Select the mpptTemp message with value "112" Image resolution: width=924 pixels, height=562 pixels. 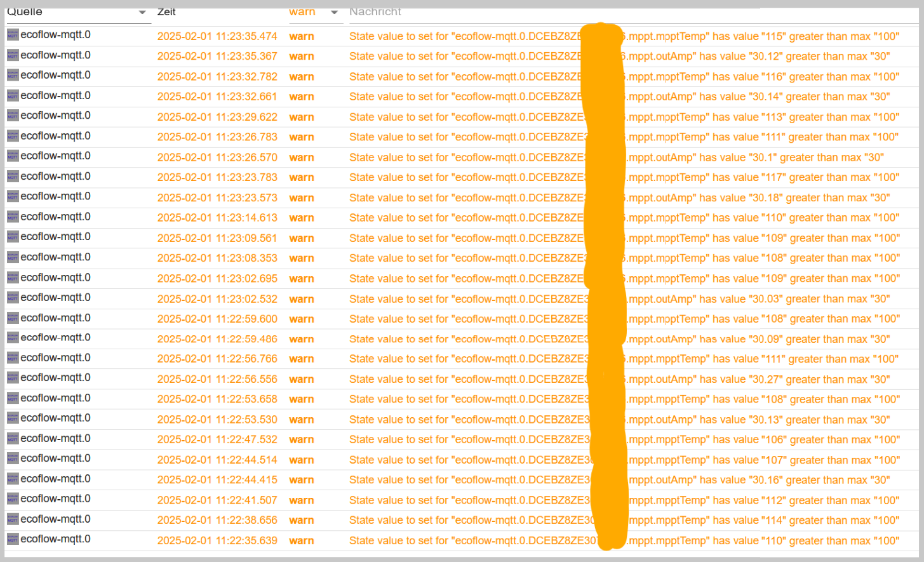click(x=624, y=500)
